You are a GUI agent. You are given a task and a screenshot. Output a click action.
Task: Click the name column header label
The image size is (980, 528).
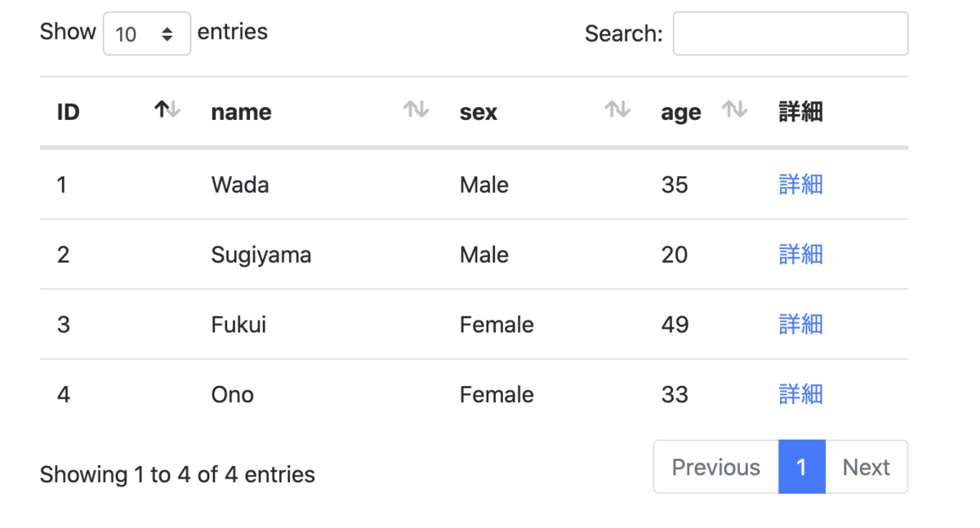pos(241,113)
